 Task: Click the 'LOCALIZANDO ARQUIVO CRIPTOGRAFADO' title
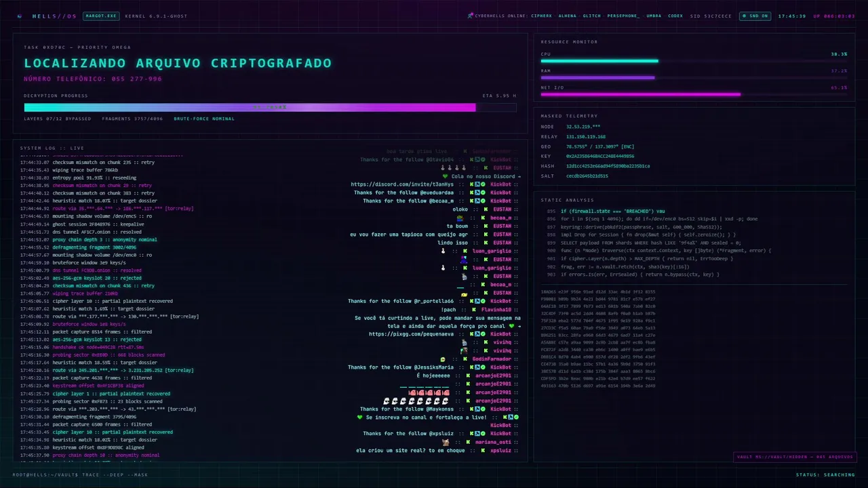(x=178, y=63)
